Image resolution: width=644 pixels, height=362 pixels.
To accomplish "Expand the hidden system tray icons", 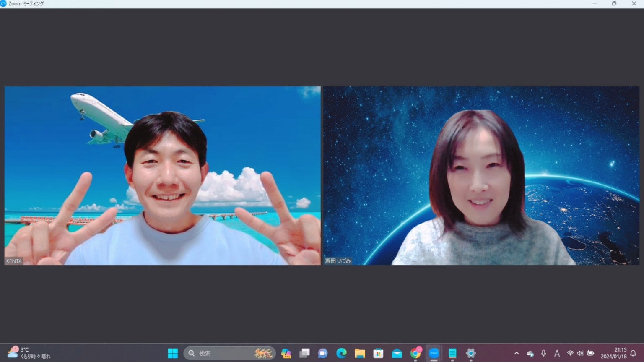I will click(x=517, y=353).
